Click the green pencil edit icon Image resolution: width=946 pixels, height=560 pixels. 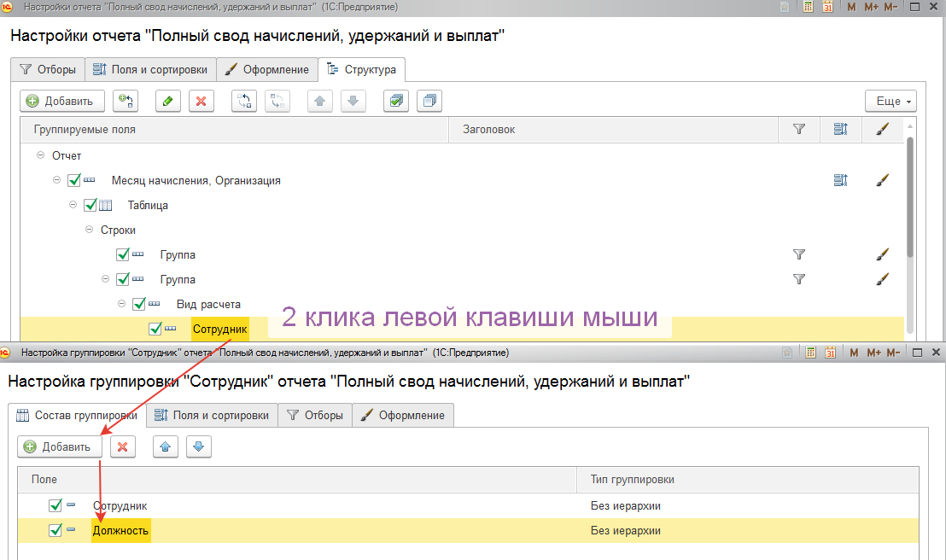click(167, 101)
